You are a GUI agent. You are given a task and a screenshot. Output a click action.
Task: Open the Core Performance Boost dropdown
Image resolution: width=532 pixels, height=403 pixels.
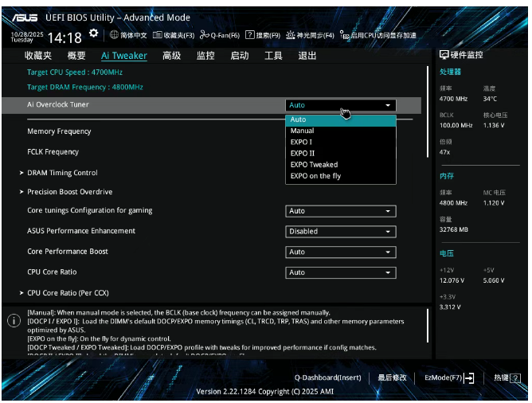[341, 252]
